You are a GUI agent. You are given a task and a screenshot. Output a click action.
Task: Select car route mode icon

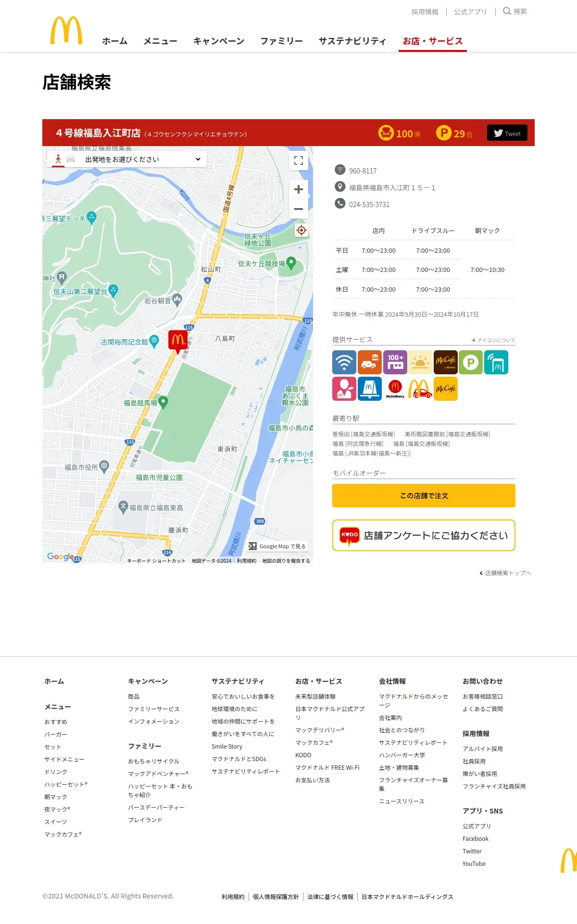tap(71, 159)
